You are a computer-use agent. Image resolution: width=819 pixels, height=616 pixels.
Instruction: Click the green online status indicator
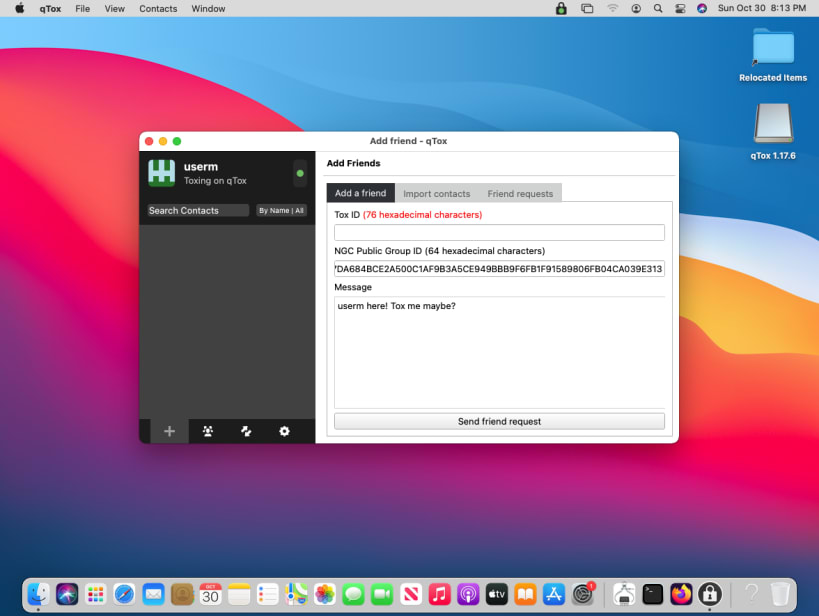coord(300,173)
